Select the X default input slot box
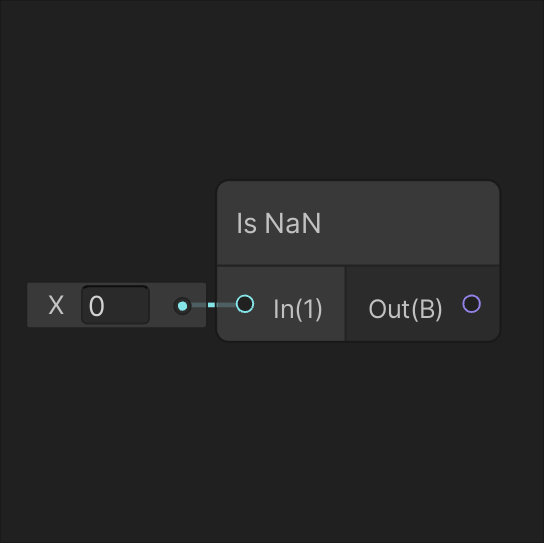 117,305
